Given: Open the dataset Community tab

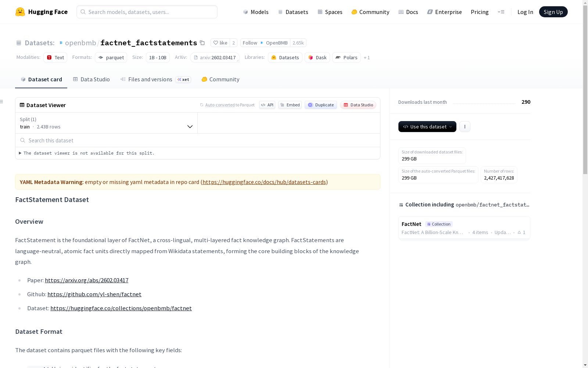Looking at the screenshot, I should [x=220, y=79].
